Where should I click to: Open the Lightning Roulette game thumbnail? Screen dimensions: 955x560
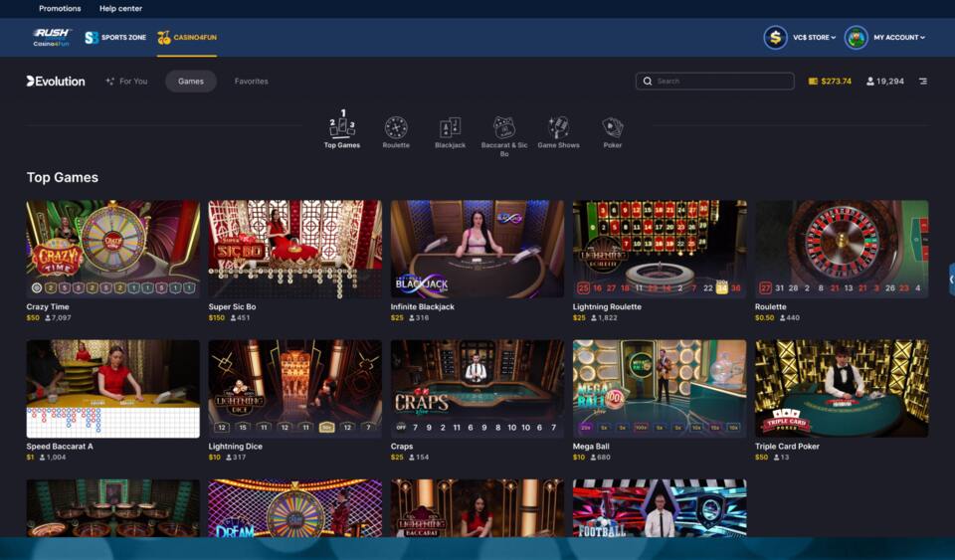point(660,249)
